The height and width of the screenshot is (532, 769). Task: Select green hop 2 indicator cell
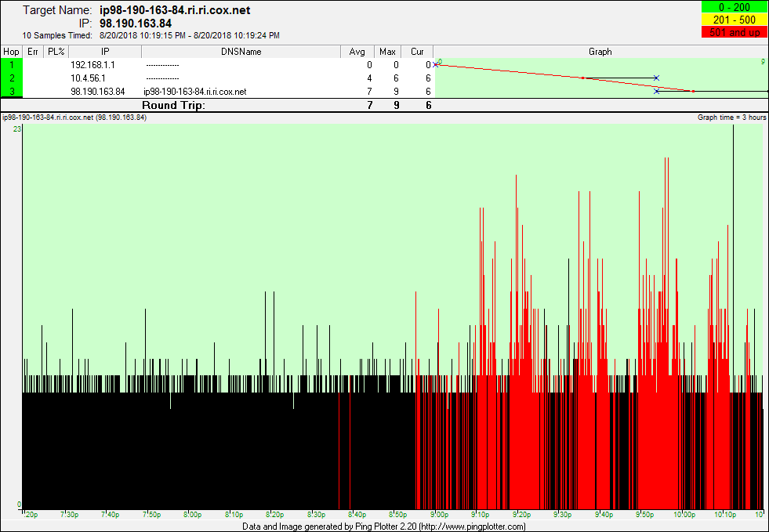pyautogui.click(x=12, y=78)
